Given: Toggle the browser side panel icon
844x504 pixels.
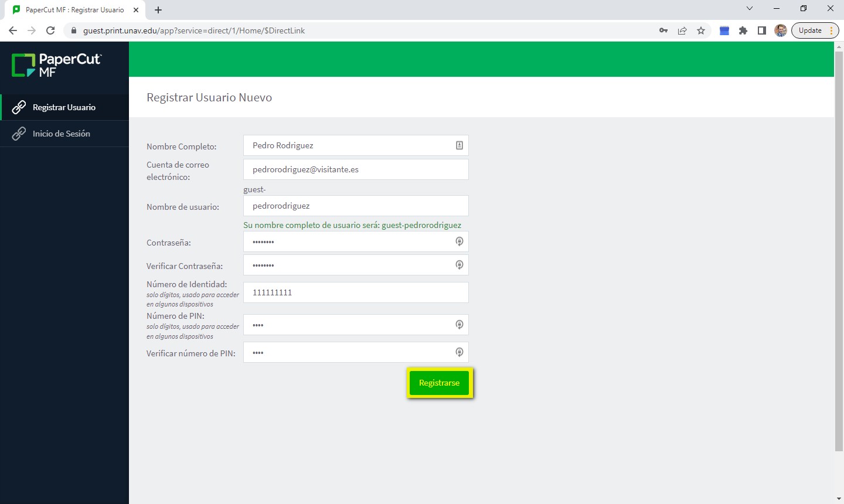Looking at the screenshot, I should coord(762,30).
